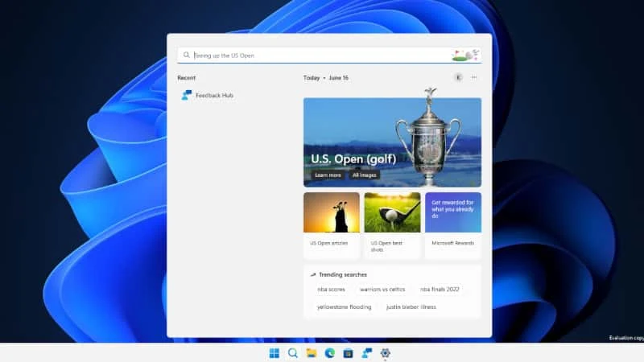Click the Trending searches arrow icon

coord(313,274)
